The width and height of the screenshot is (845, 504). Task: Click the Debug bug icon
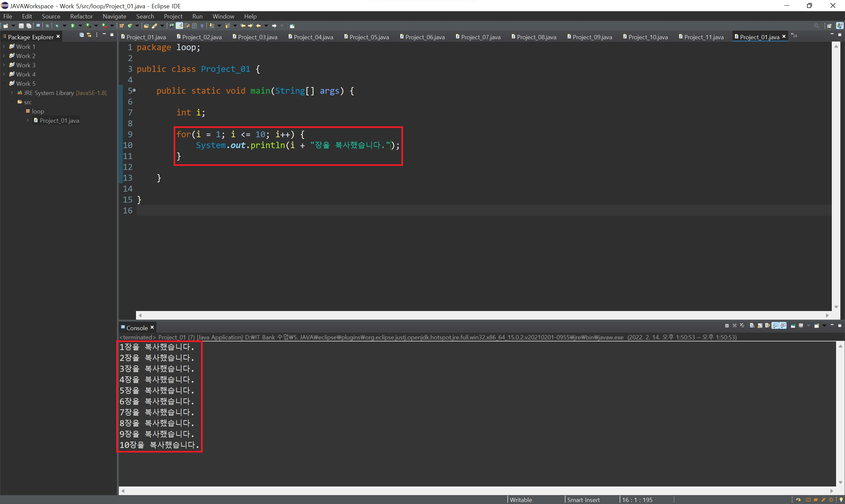[x=57, y=26]
